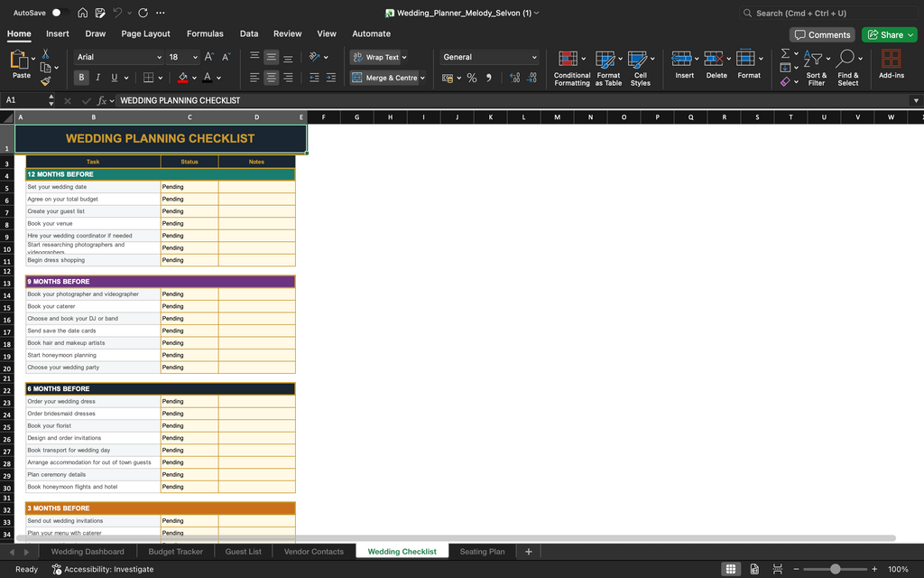
Task: Click the Save icon in title bar
Action: (100, 13)
